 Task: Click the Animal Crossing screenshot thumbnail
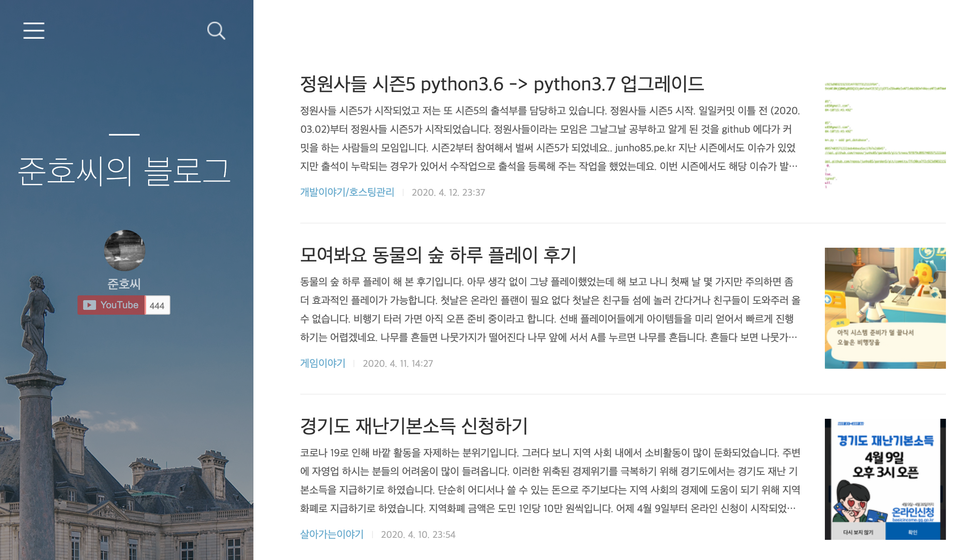(x=885, y=308)
